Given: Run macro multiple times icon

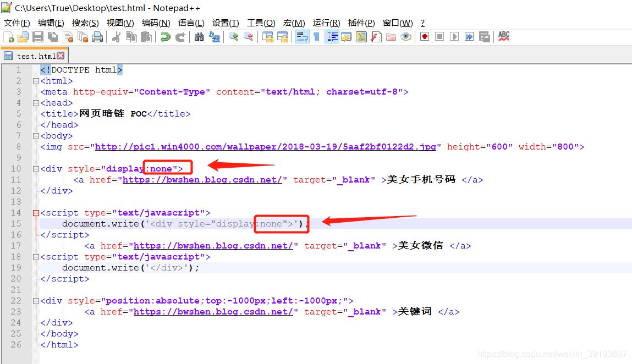Looking at the screenshot, I should point(470,37).
